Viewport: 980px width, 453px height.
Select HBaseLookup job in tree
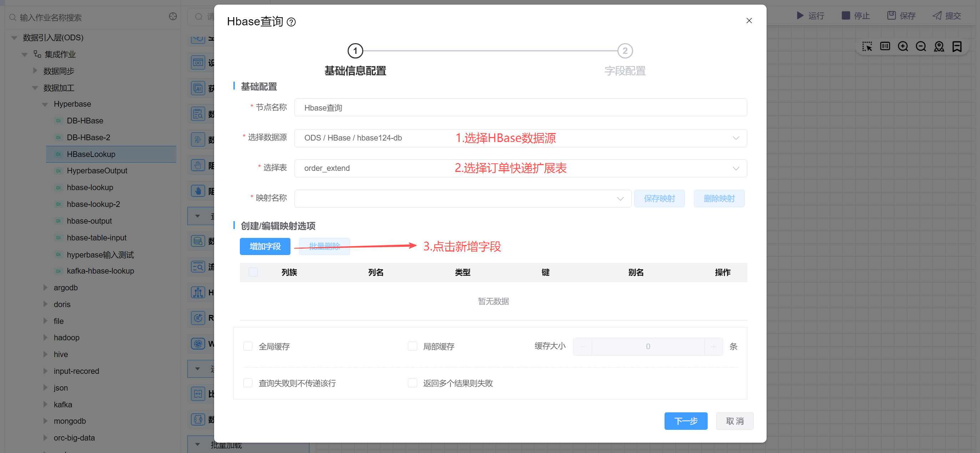91,154
